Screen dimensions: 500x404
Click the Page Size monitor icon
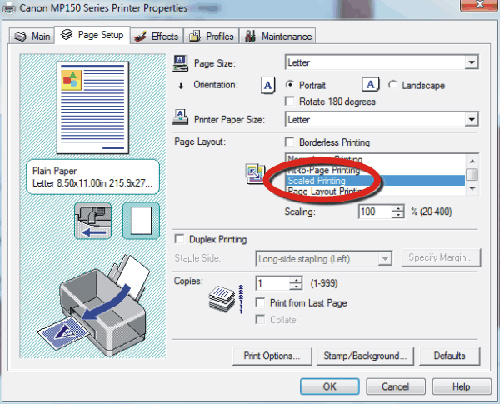coord(180,63)
